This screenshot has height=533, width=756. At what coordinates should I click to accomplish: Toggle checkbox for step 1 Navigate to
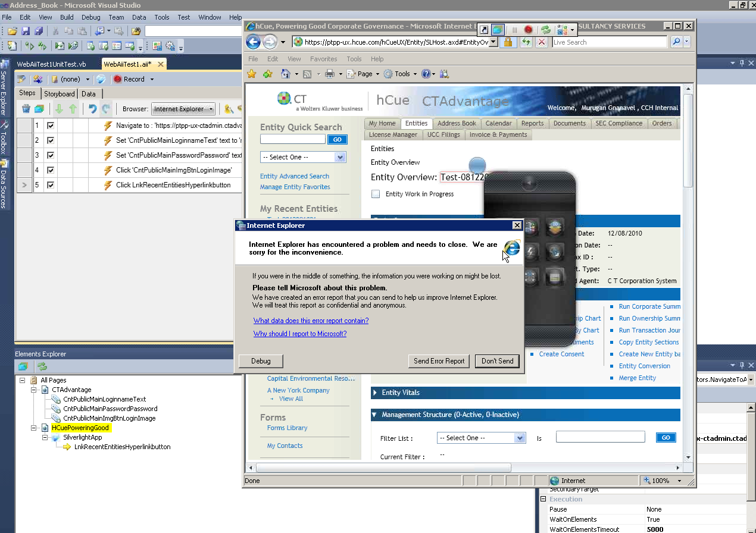tap(51, 126)
